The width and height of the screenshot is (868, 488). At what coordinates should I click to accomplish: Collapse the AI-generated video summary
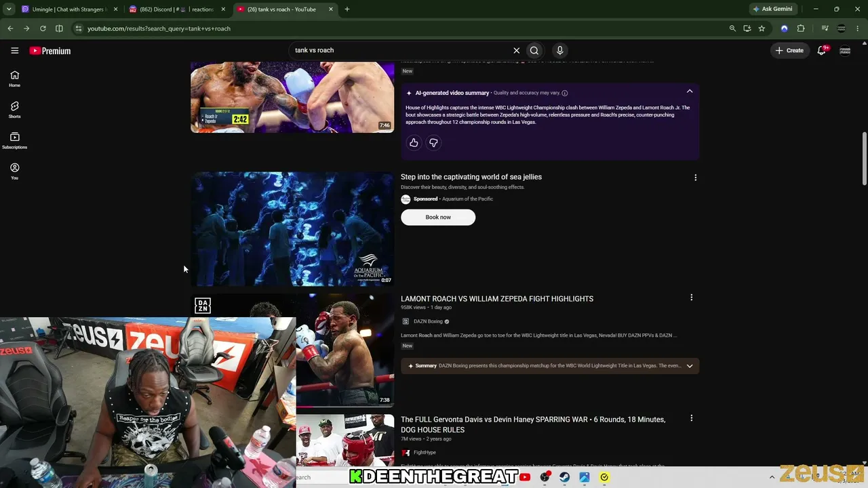[x=690, y=91]
